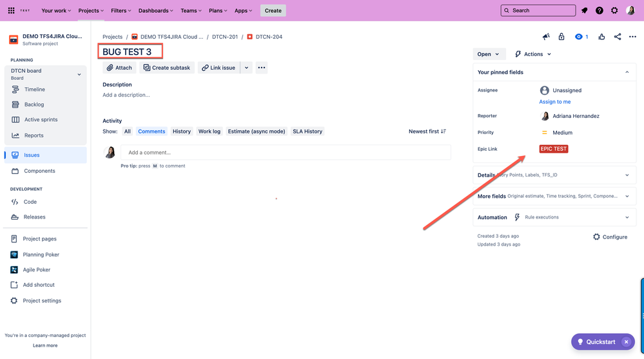644x359 pixels.
Task: Open the Actions dropdown
Action: (x=533, y=54)
